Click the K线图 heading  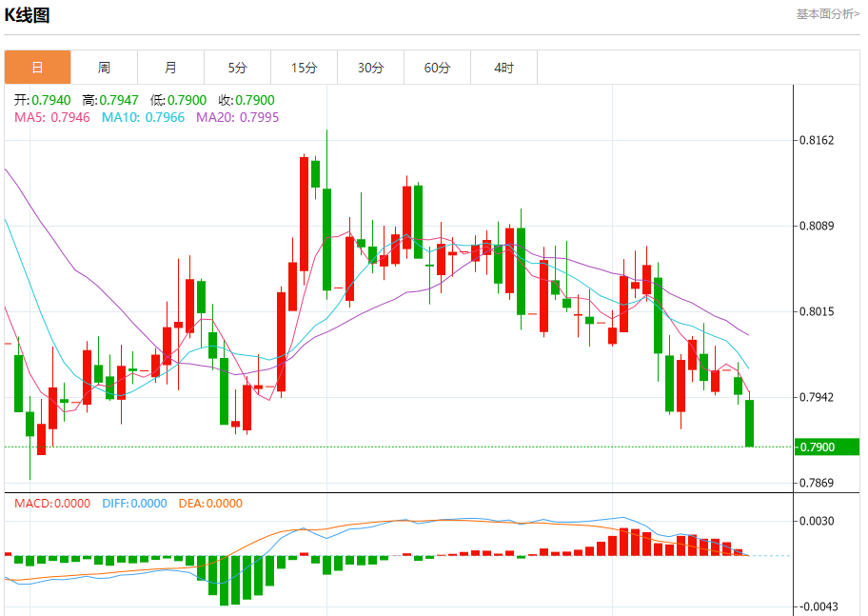pos(27,15)
